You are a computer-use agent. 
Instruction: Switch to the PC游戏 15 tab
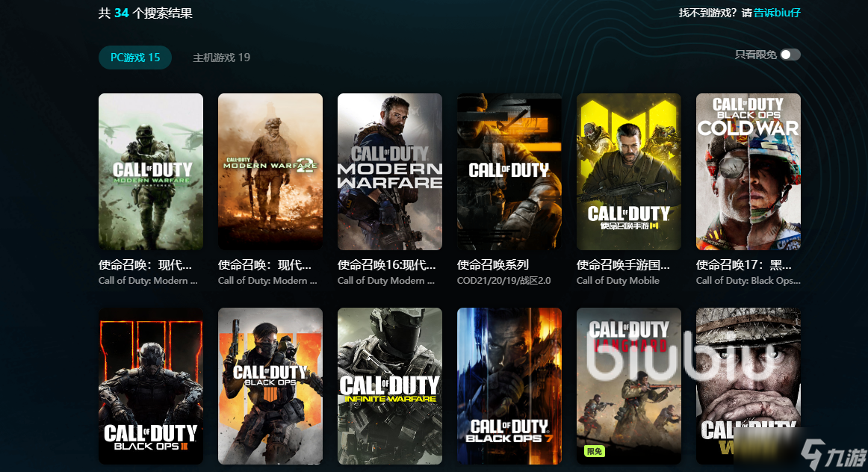135,58
